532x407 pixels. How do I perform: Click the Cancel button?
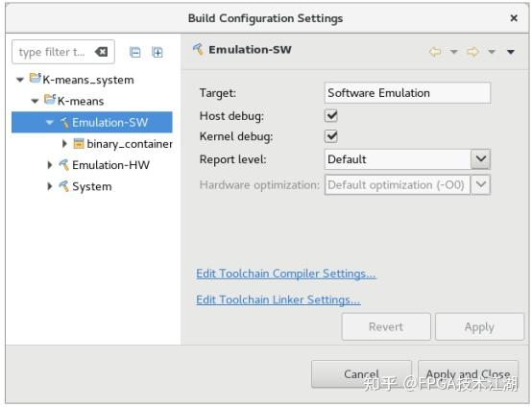(x=361, y=374)
